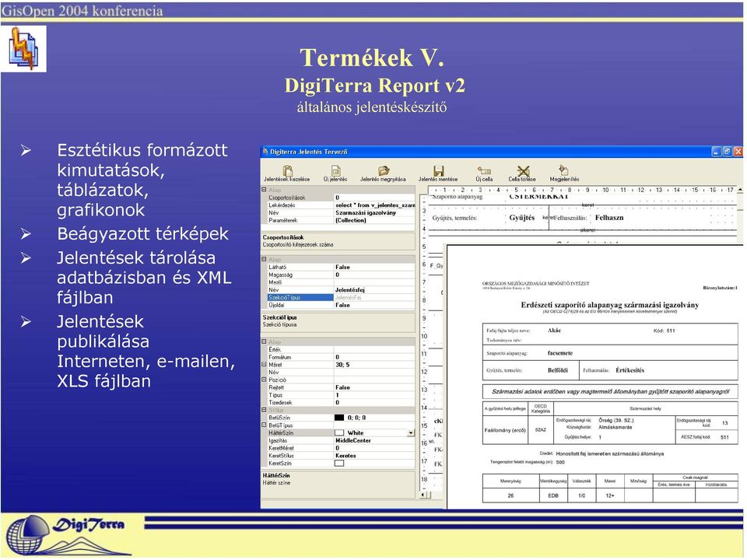Select the Látható property row label

pos(277,267)
